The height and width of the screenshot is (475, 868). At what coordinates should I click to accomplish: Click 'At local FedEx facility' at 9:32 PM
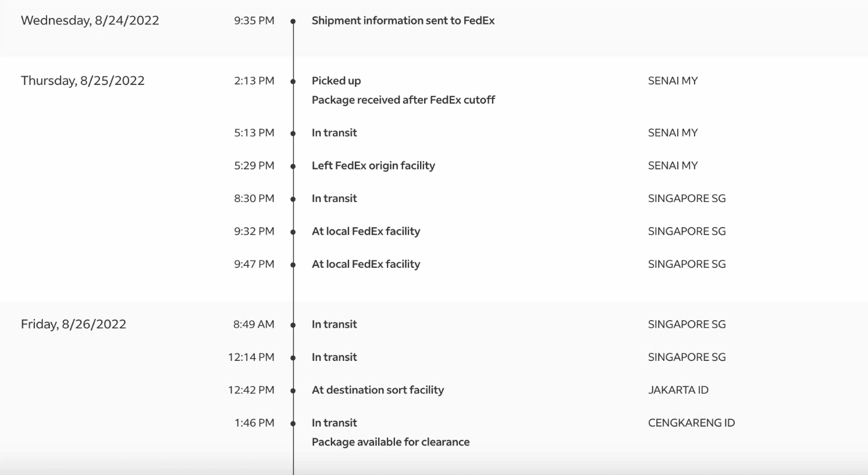point(365,232)
